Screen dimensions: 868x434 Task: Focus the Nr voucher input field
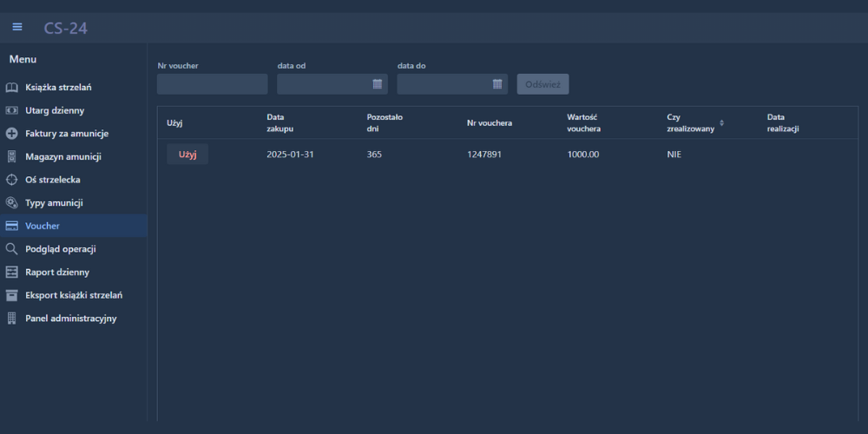point(212,84)
